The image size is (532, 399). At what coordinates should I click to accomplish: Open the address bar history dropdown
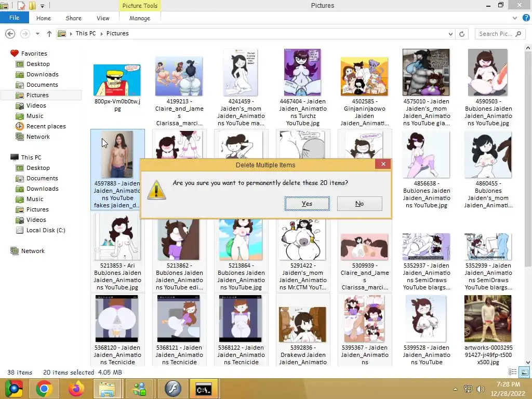(450, 34)
